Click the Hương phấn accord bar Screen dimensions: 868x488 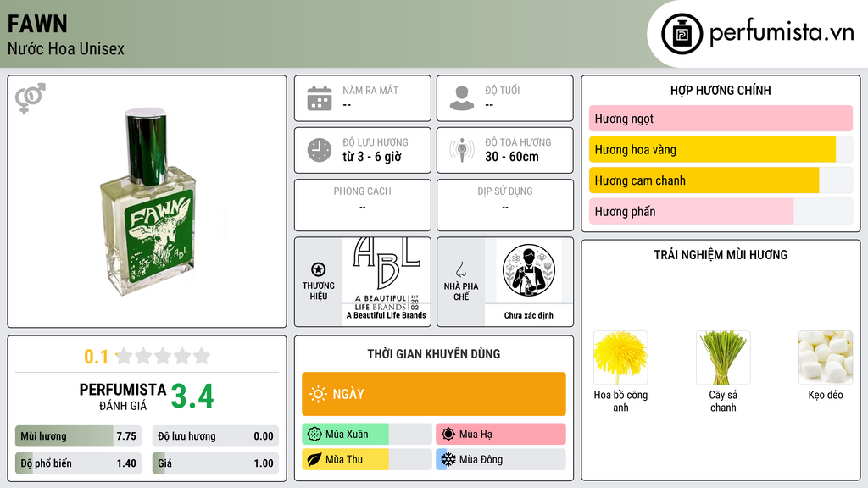coord(721,211)
